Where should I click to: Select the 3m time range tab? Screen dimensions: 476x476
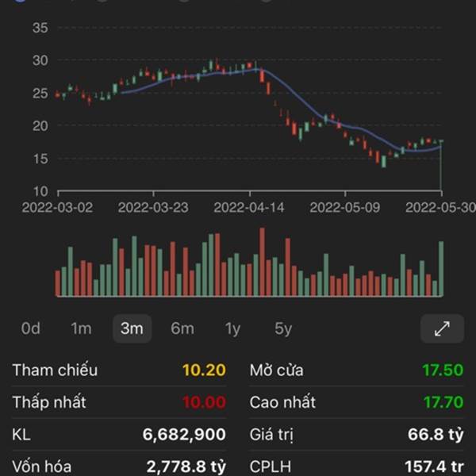(x=132, y=328)
